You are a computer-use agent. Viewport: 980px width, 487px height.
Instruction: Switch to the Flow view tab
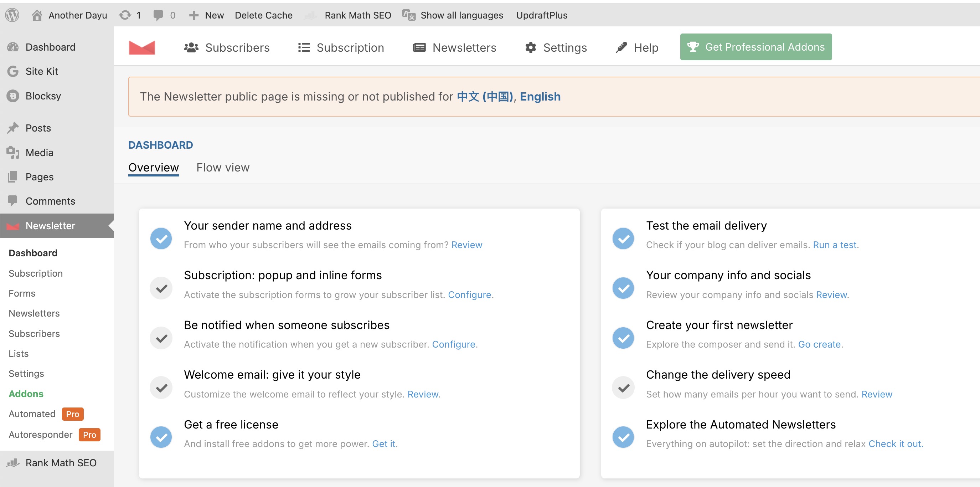[x=223, y=168]
